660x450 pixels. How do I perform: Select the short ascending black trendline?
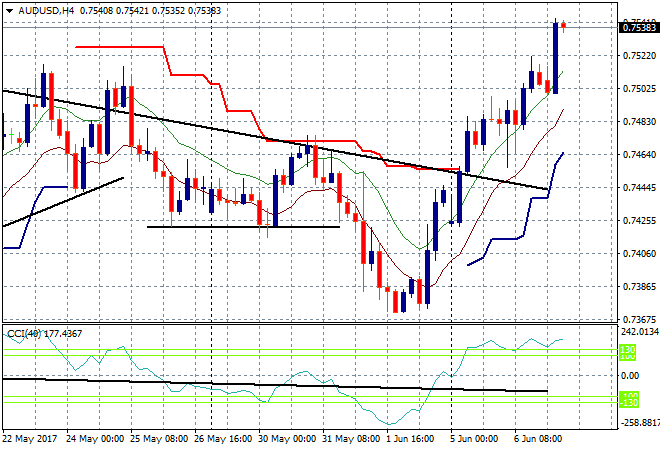click(x=63, y=202)
